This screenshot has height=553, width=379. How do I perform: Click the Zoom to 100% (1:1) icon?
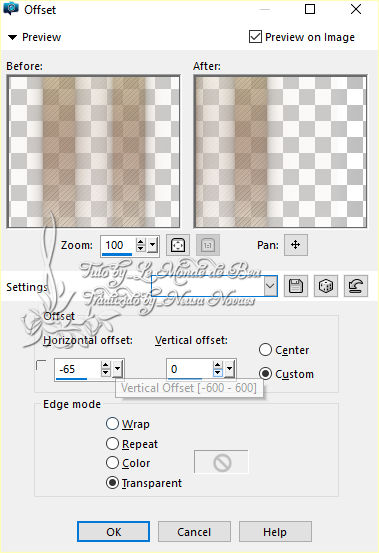208,245
